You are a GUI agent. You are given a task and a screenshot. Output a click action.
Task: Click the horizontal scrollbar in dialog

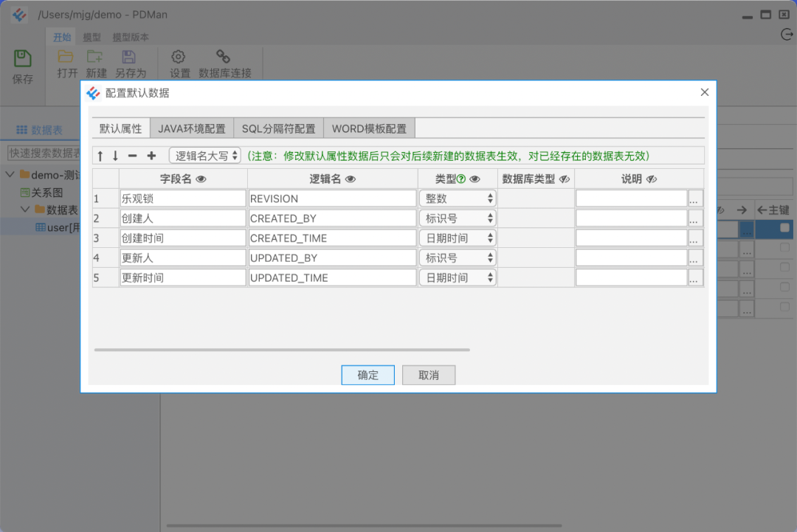[x=282, y=350]
